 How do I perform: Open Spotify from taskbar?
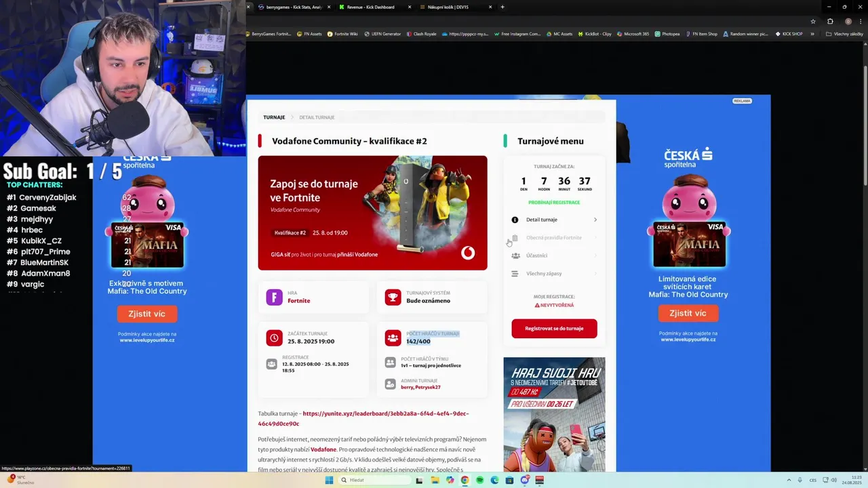[x=479, y=480]
